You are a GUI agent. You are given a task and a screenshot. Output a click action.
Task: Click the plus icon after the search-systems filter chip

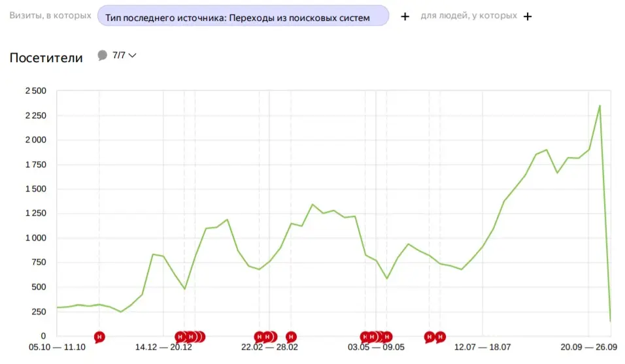coord(405,16)
